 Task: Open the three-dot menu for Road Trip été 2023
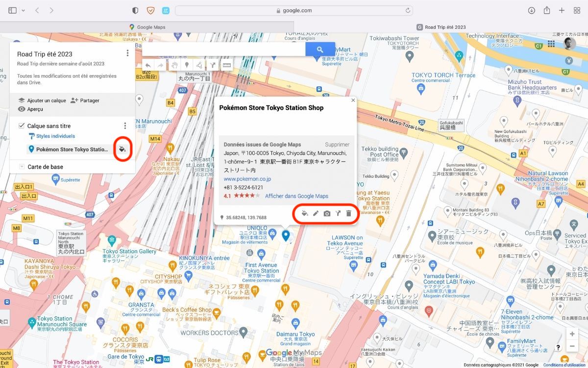coord(127,53)
